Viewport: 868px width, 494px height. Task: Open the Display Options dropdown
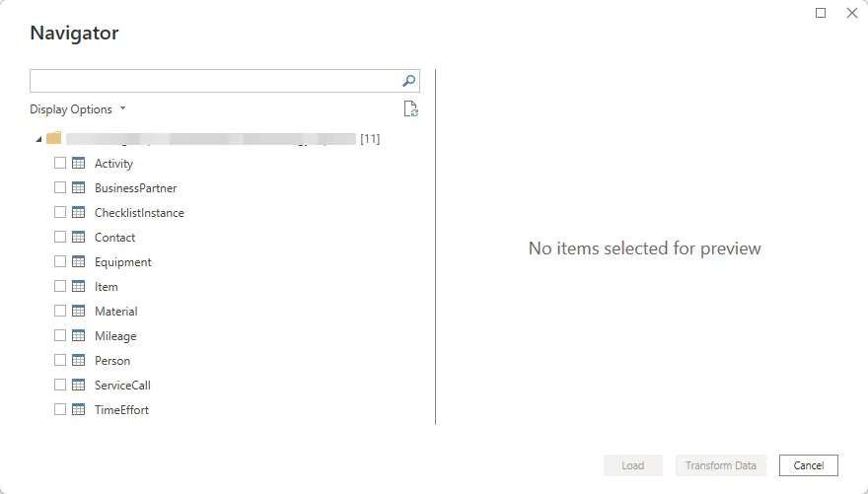pyautogui.click(x=78, y=109)
